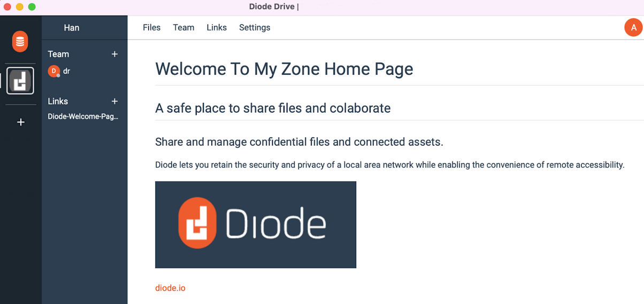Close the Diode Drive window

tap(7, 7)
